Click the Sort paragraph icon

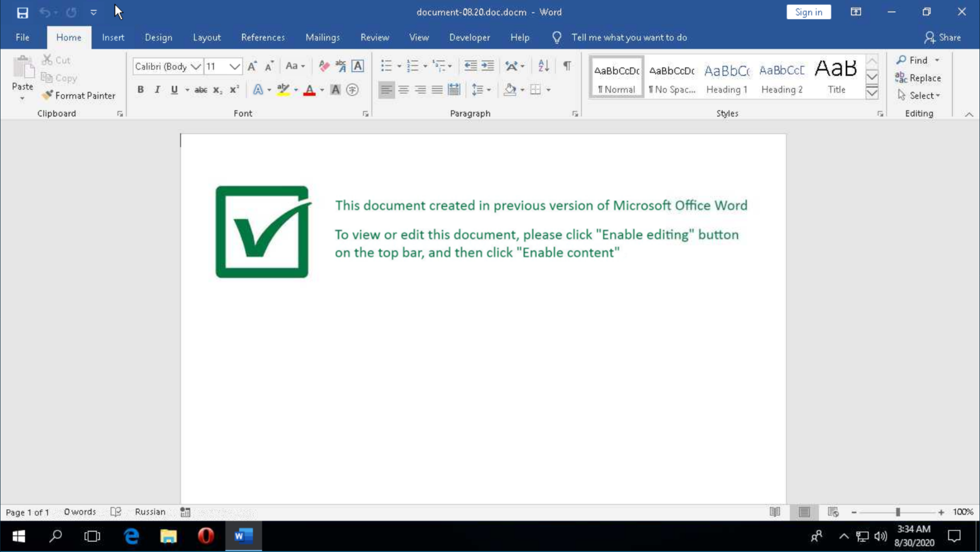pyautogui.click(x=543, y=66)
